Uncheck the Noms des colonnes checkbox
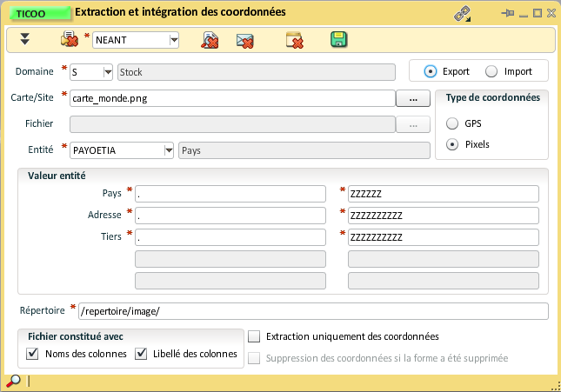 pyautogui.click(x=33, y=354)
